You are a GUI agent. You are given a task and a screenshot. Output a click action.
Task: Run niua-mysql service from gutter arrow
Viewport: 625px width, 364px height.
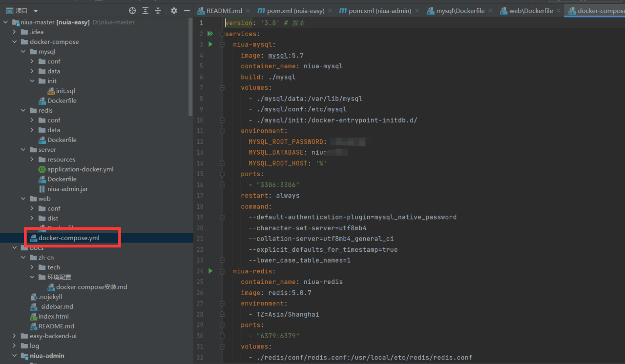210,44
